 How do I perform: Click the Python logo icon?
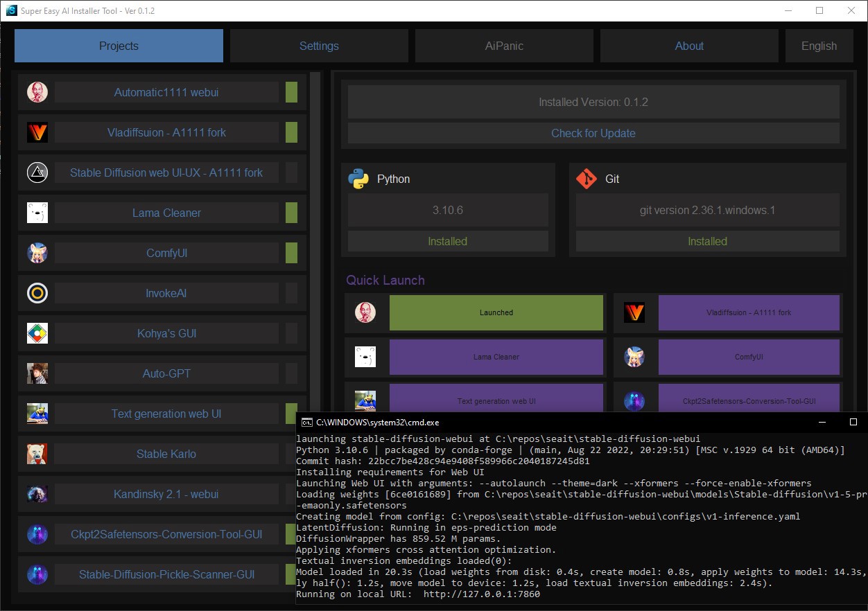358,179
